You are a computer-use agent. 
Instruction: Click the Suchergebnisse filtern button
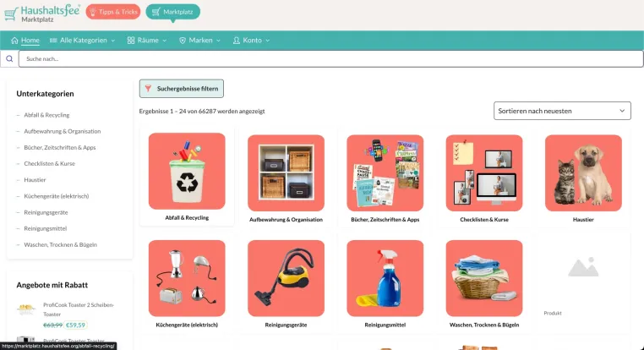182,88
